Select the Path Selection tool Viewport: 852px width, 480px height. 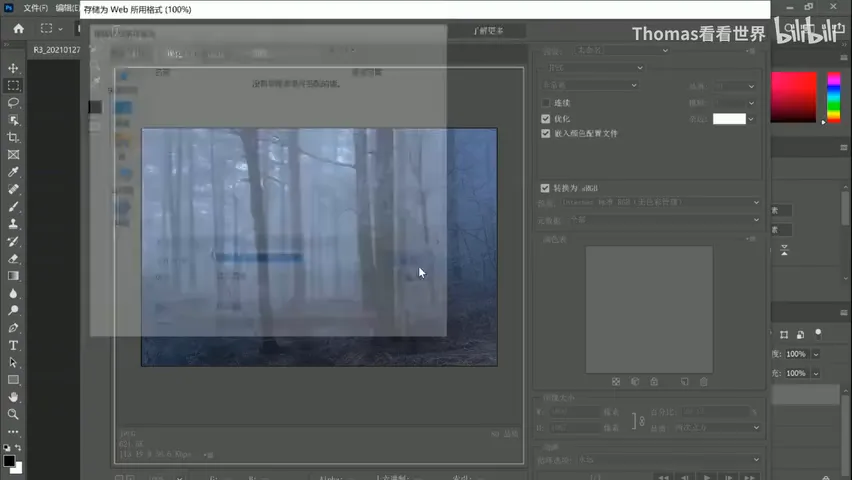pos(13,363)
